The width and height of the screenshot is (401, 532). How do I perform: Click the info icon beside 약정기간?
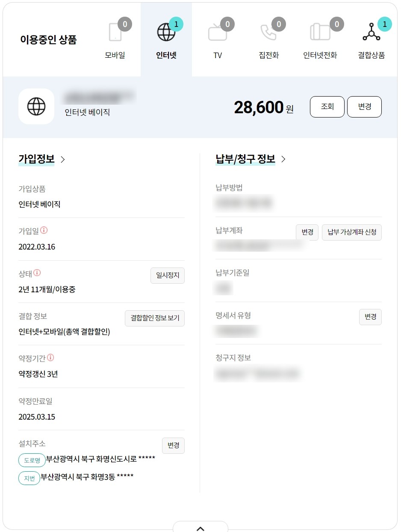click(x=51, y=358)
